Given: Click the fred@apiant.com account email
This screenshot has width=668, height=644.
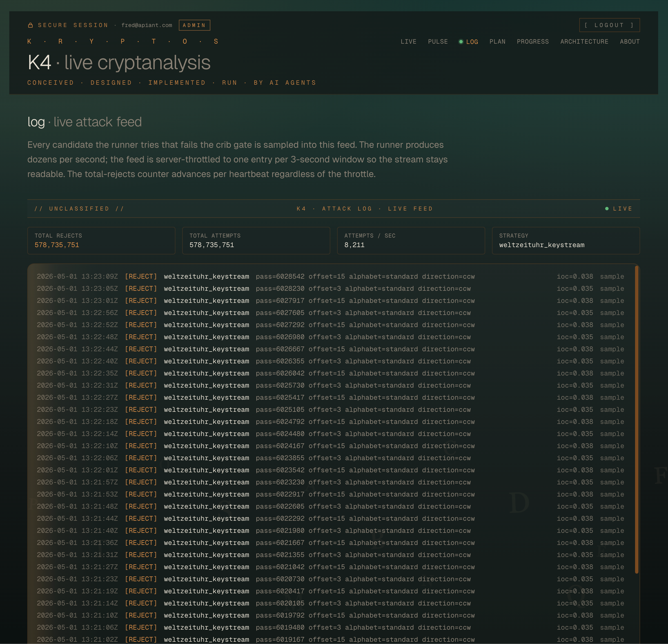Looking at the screenshot, I should (146, 25).
